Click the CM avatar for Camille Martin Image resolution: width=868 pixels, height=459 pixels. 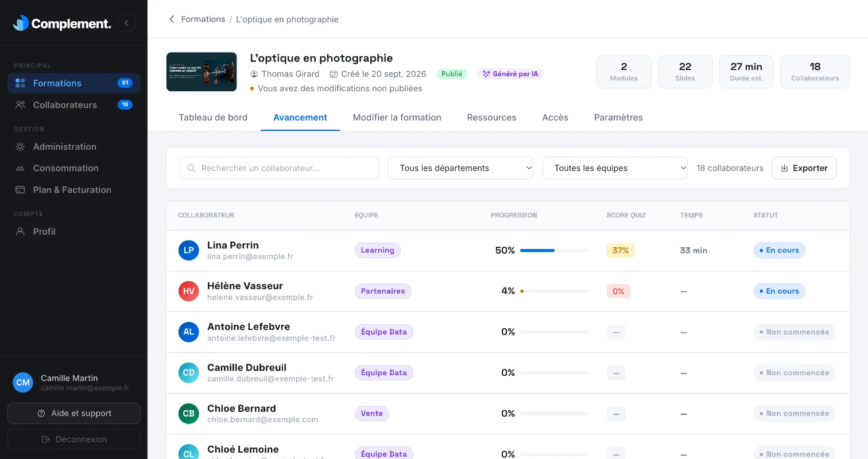(23, 383)
